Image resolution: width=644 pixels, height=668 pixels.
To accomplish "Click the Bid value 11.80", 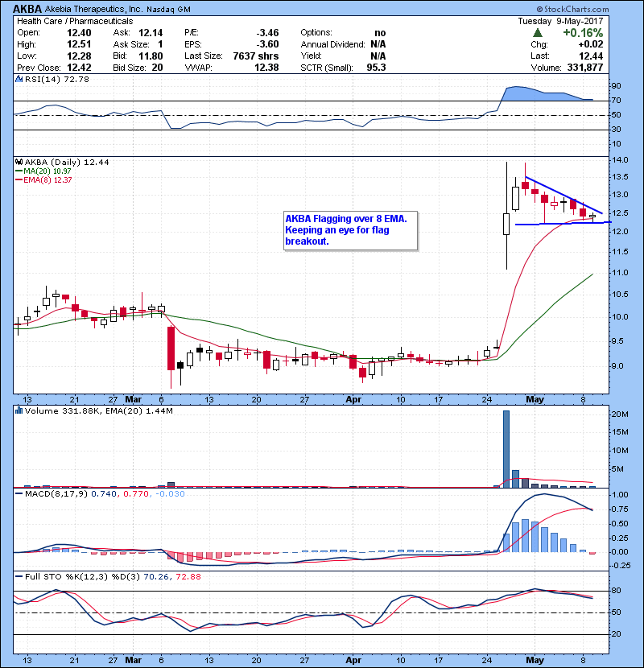I will 151,56.
